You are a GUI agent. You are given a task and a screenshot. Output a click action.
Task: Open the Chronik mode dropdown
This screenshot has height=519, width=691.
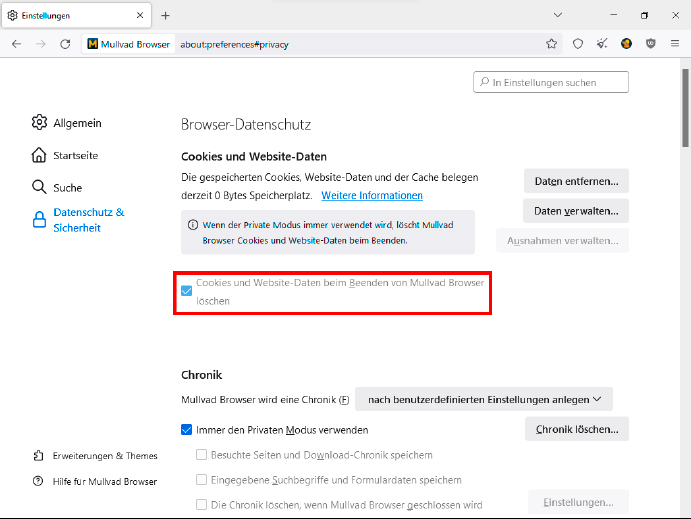click(484, 400)
